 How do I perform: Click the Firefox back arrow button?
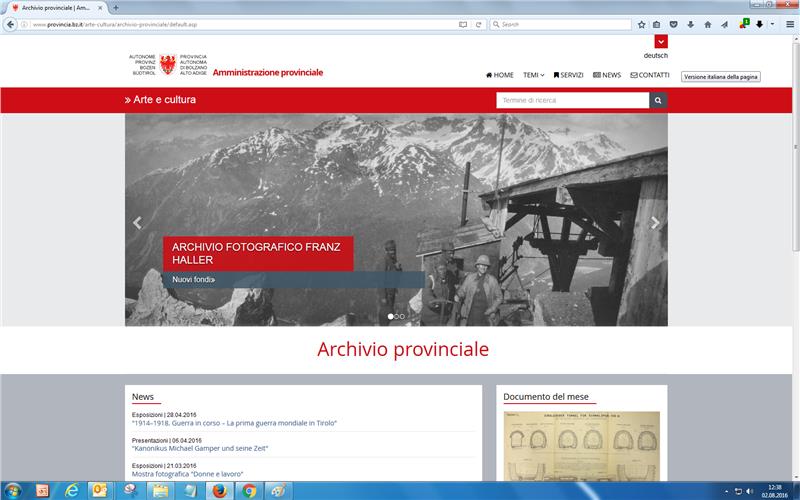(x=10, y=24)
